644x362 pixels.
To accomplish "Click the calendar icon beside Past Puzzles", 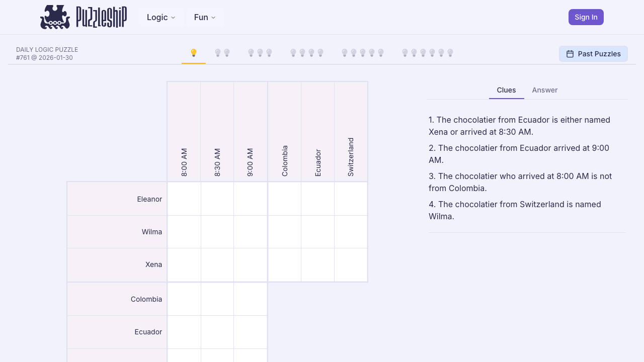I will 571,53.
